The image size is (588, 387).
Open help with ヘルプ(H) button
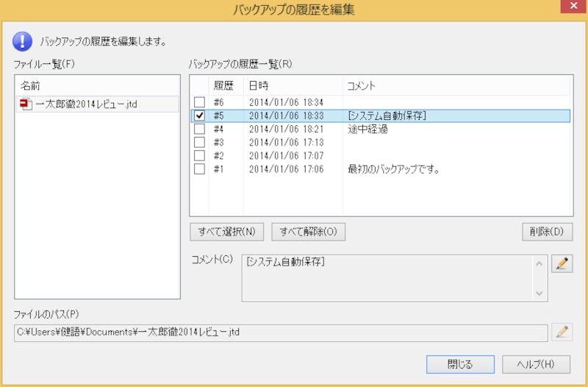click(x=536, y=364)
